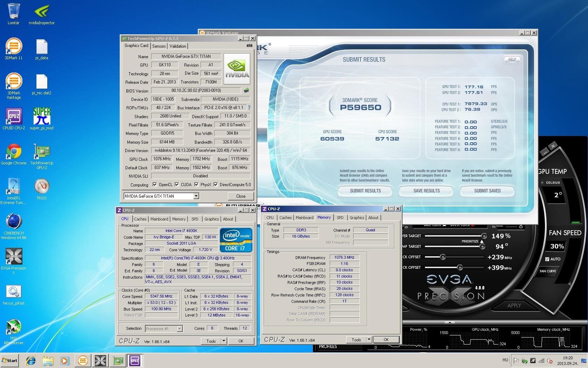The image size is (588, 368).
Task: Click the APPLY button in EVGA Precision
Action: point(514,305)
